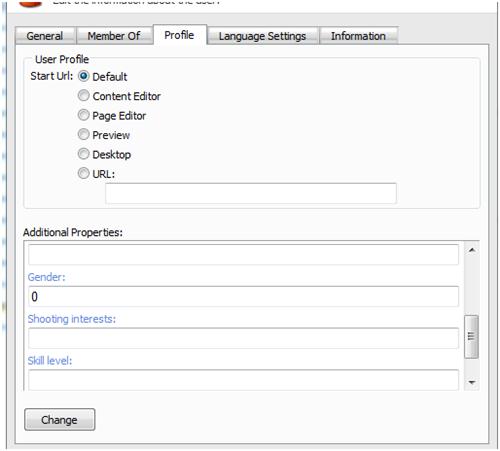Select the Default start URL radio button

click(83, 76)
